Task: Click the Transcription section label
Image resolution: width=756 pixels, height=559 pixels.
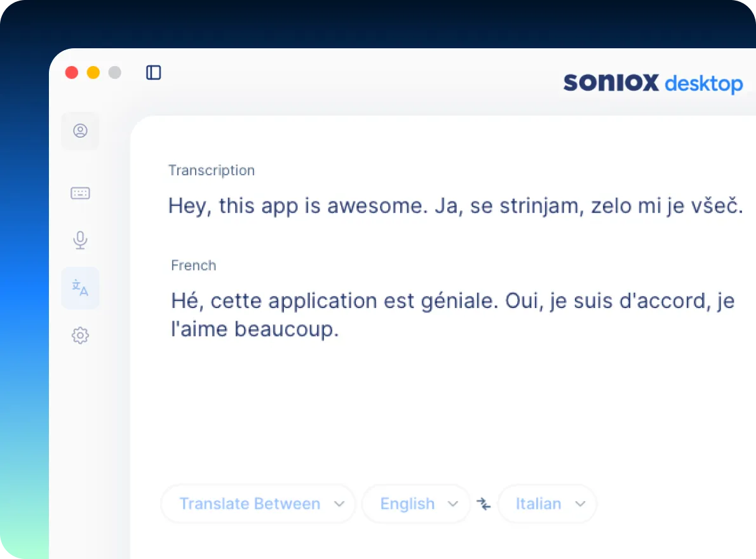Action: click(212, 170)
